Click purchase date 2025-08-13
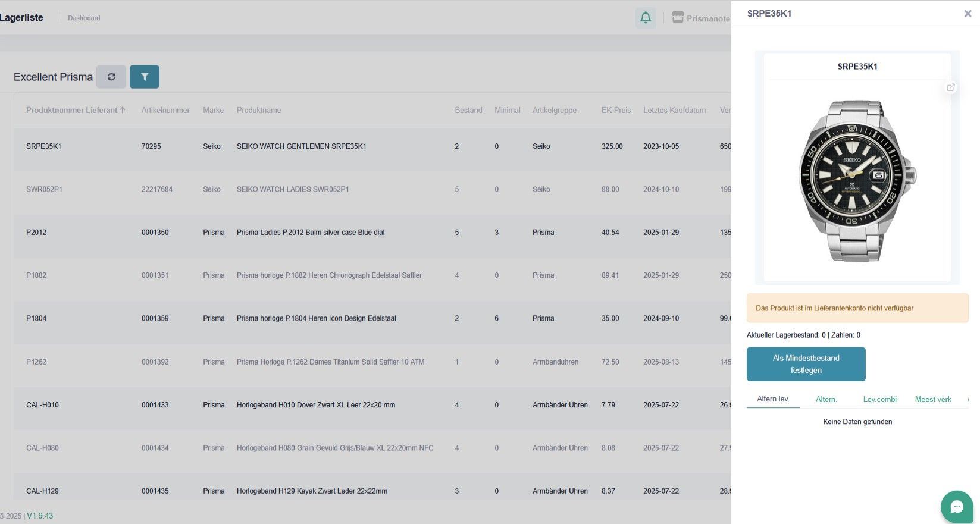Screen dimensions: 980x524 [x=661, y=362]
